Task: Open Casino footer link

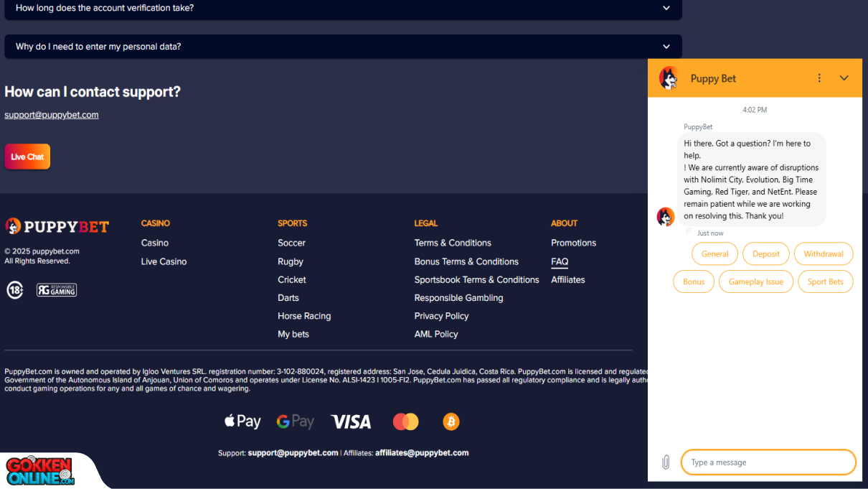Action: click(155, 243)
